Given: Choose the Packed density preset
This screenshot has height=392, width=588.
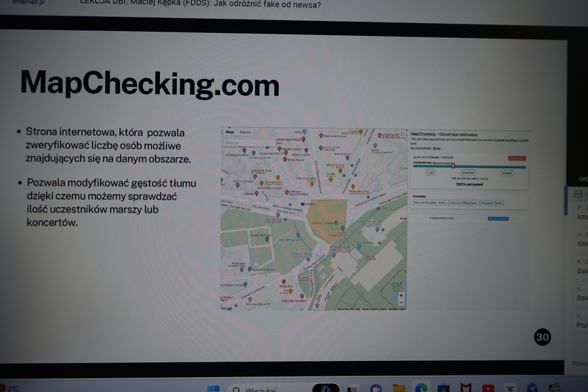Looking at the screenshot, I should click(506, 173).
